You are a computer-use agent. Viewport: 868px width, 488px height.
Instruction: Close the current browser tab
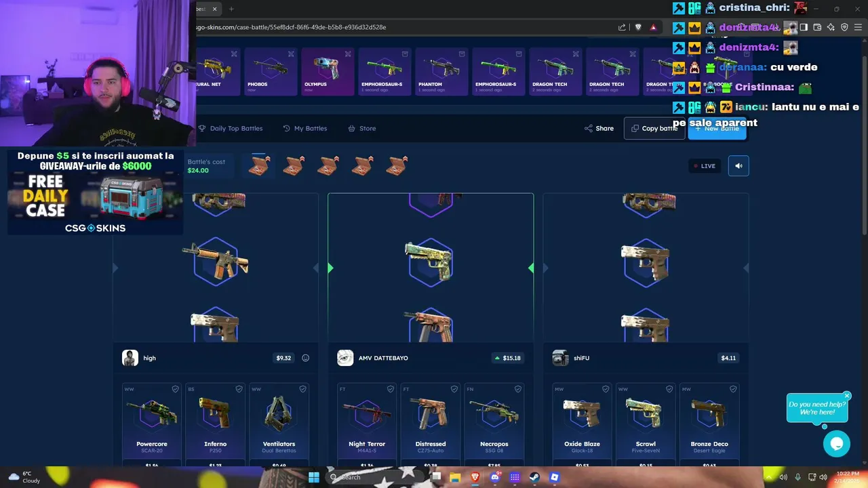point(214,9)
